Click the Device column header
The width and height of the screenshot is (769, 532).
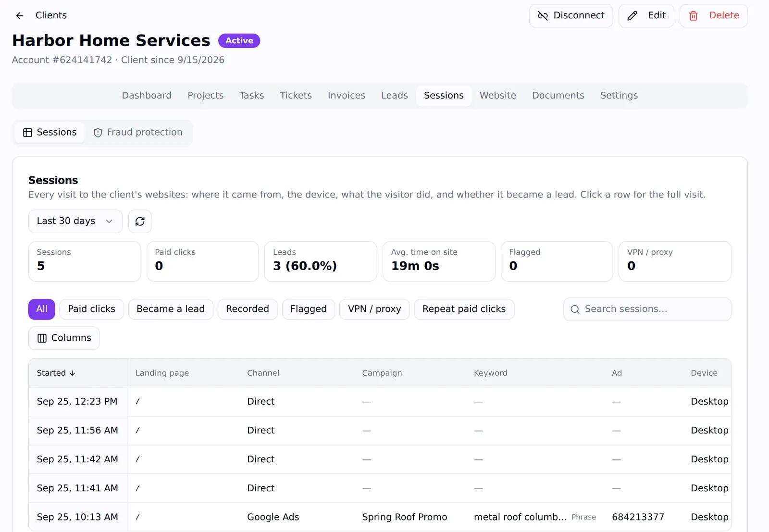[x=704, y=373]
